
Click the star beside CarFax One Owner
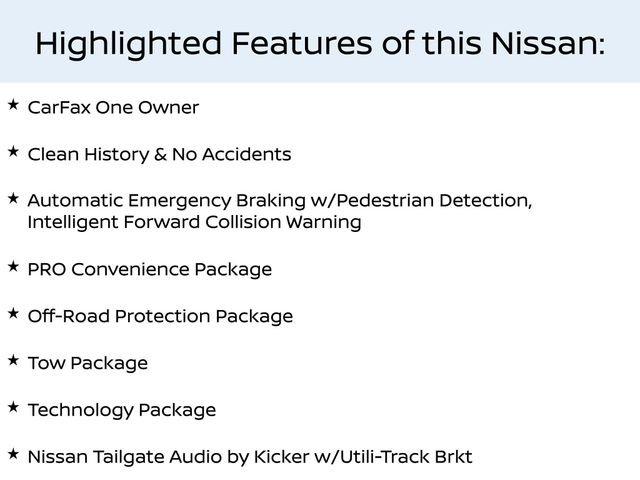tap(12, 104)
